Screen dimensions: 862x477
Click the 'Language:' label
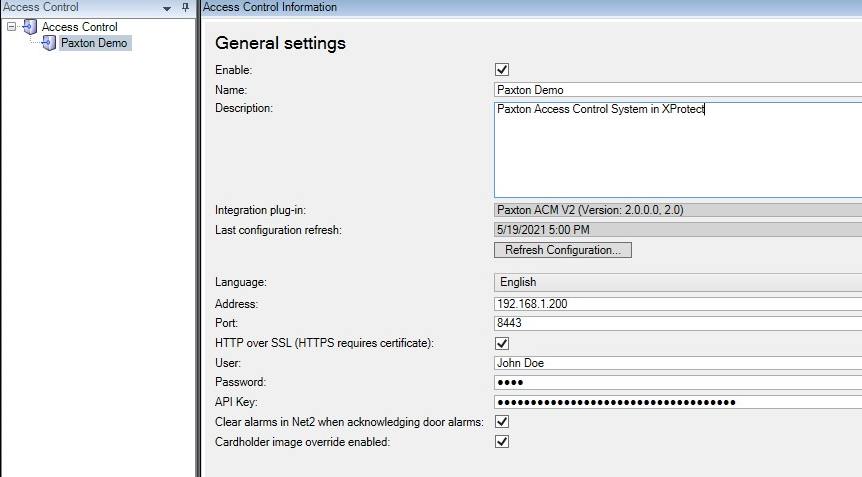point(241,282)
